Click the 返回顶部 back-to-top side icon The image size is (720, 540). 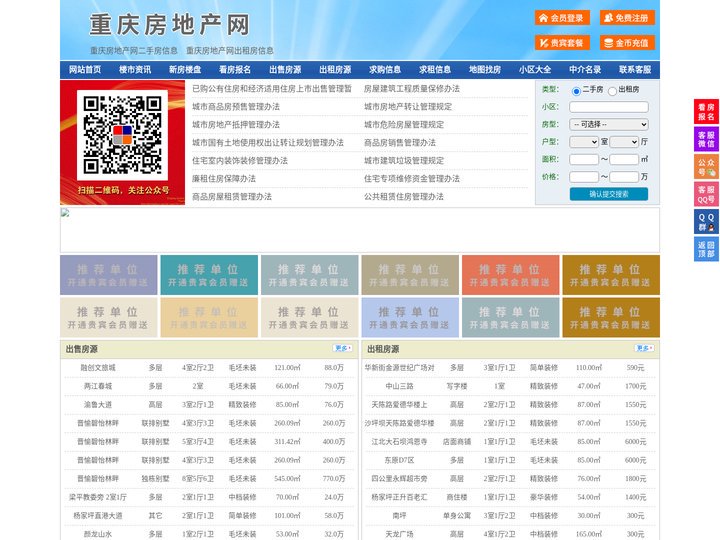click(x=706, y=249)
